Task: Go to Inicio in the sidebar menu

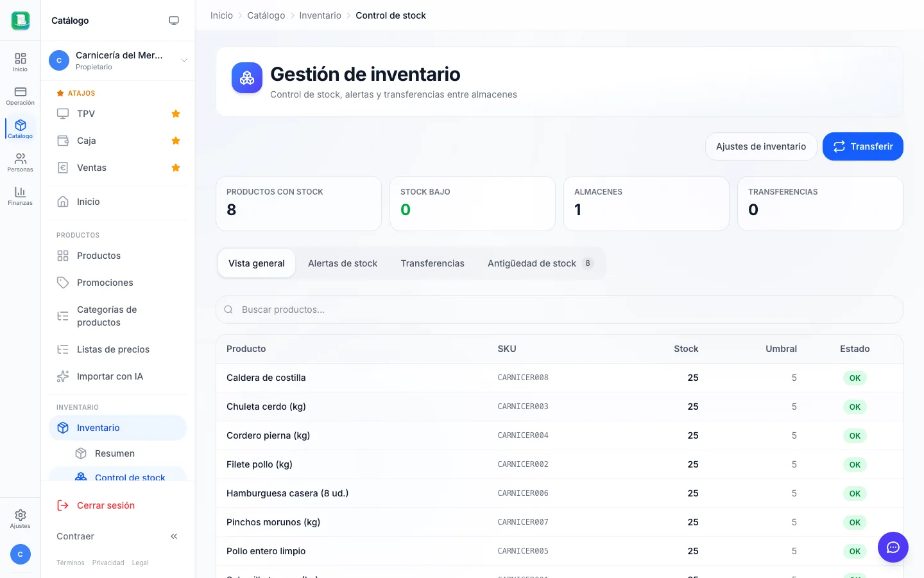Action: pos(117,202)
